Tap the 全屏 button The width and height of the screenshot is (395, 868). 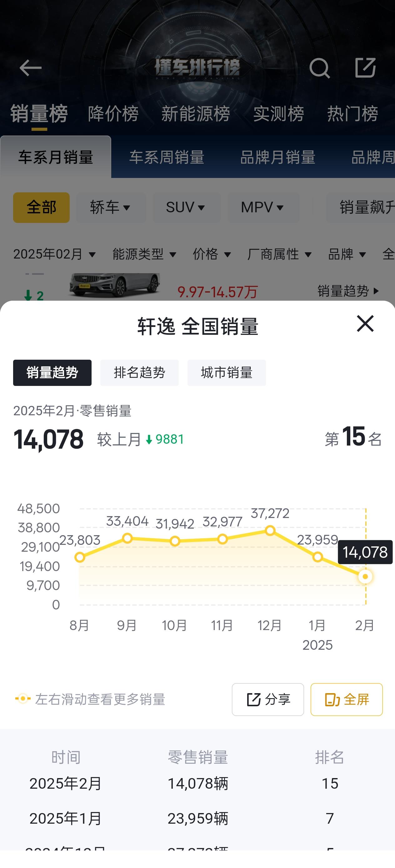pyautogui.click(x=347, y=699)
